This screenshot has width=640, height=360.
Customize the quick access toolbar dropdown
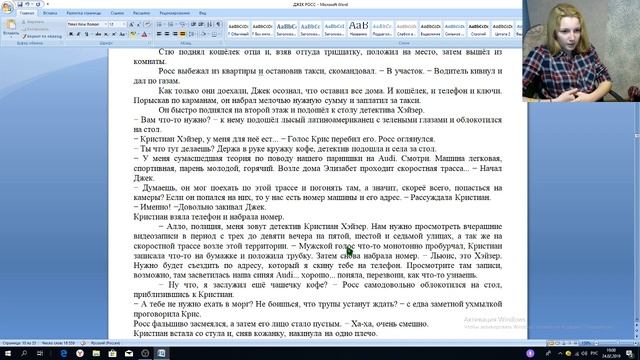[x=48, y=4]
